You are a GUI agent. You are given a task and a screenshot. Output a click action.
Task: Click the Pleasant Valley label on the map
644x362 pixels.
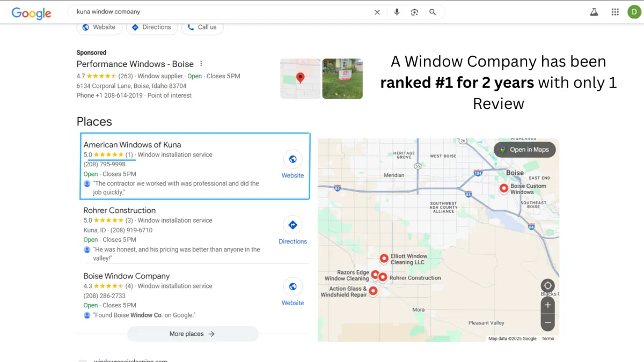pyautogui.click(x=486, y=323)
